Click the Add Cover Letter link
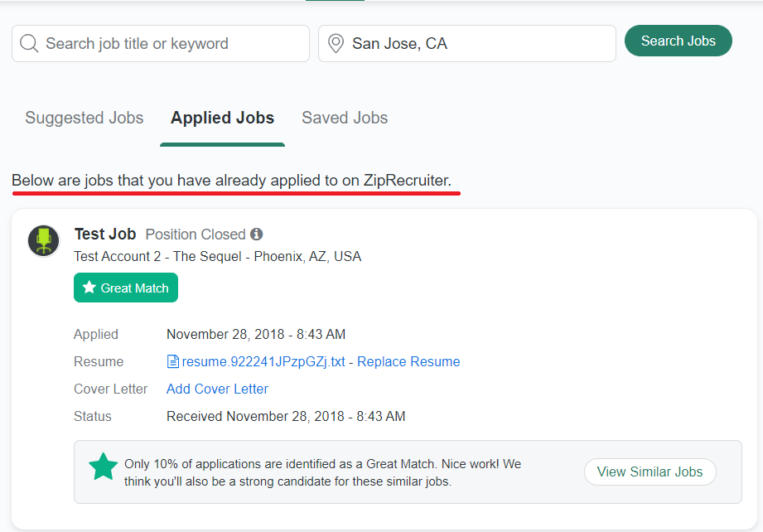Viewport: 763px width, 532px height. point(217,389)
